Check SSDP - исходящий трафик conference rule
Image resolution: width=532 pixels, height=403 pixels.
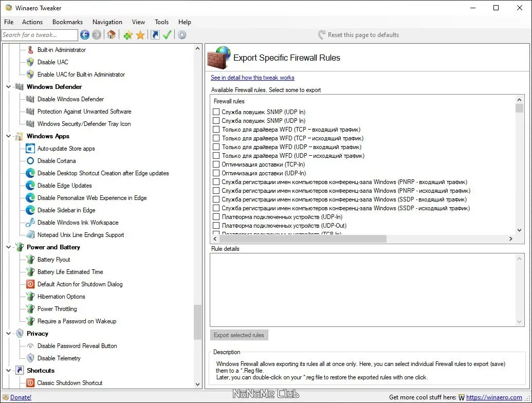(216, 208)
